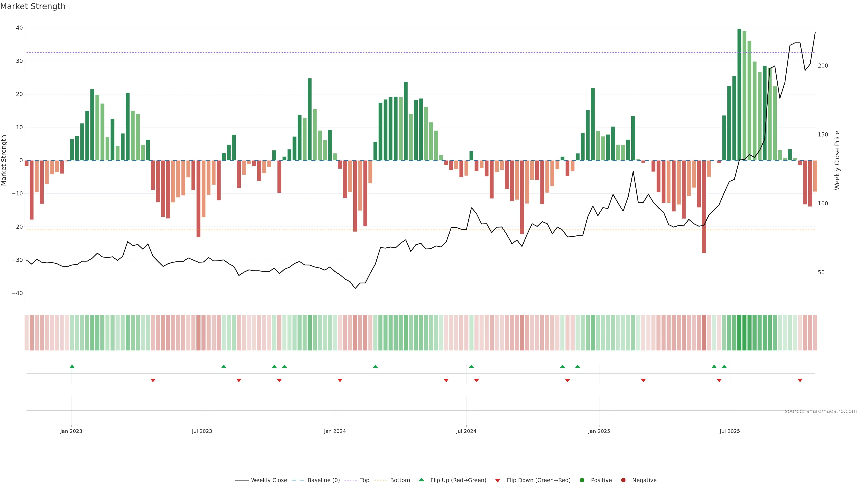The image size is (868, 488).
Task: Click the red Negative legend dot
Action: click(x=623, y=480)
